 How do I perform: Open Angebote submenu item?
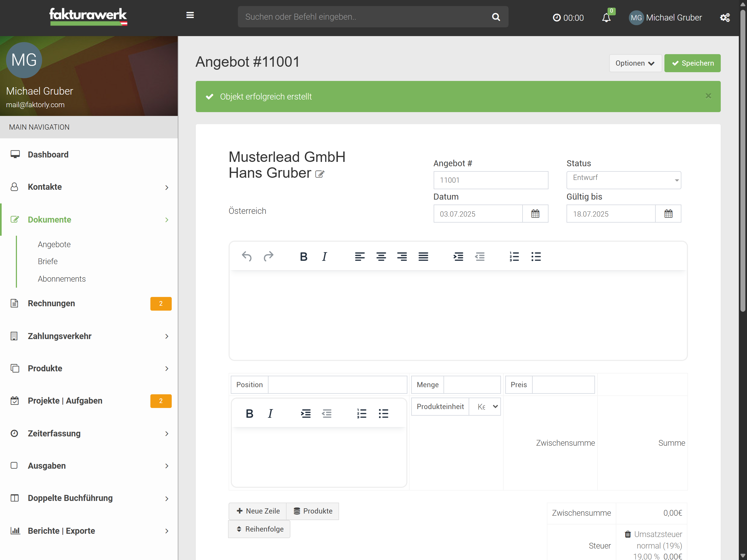(x=54, y=244)
